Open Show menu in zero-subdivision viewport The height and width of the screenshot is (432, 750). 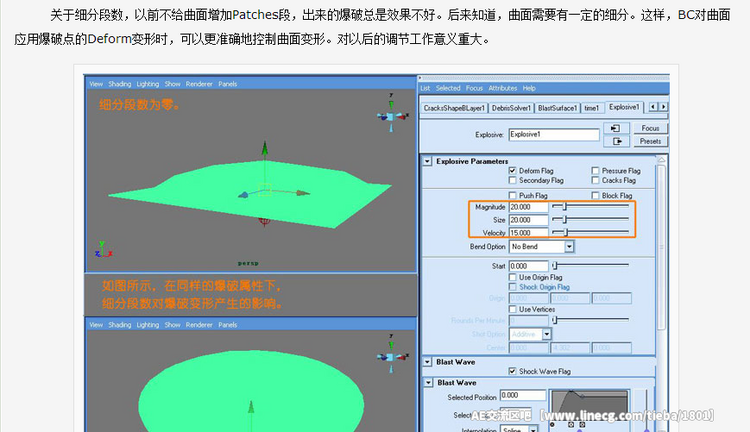coord(173,84)
